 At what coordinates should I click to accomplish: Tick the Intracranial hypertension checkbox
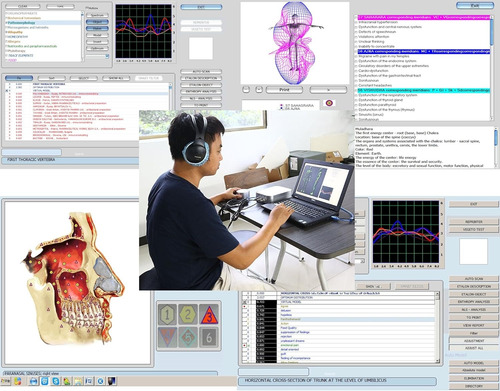tap(356, 22)
